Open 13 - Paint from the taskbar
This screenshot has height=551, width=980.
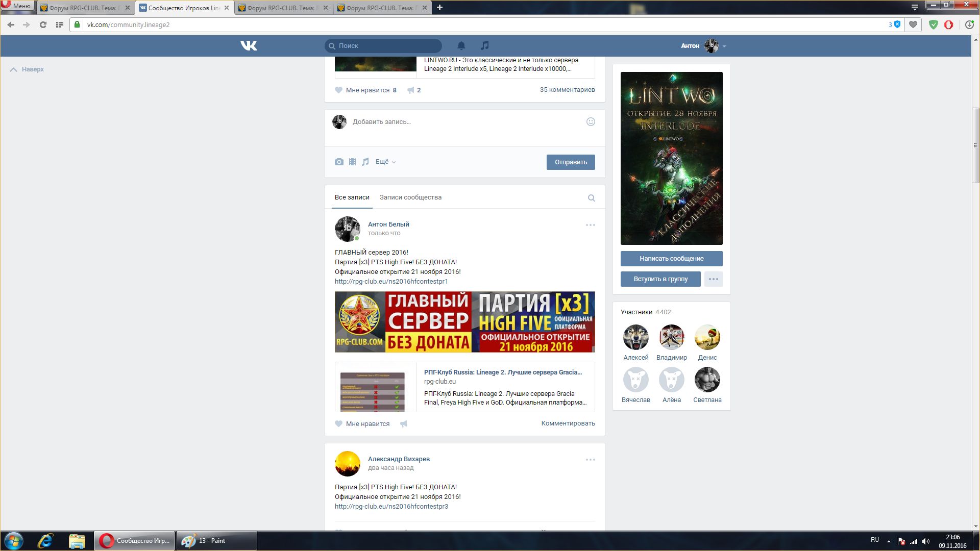[x=216, y=541]
